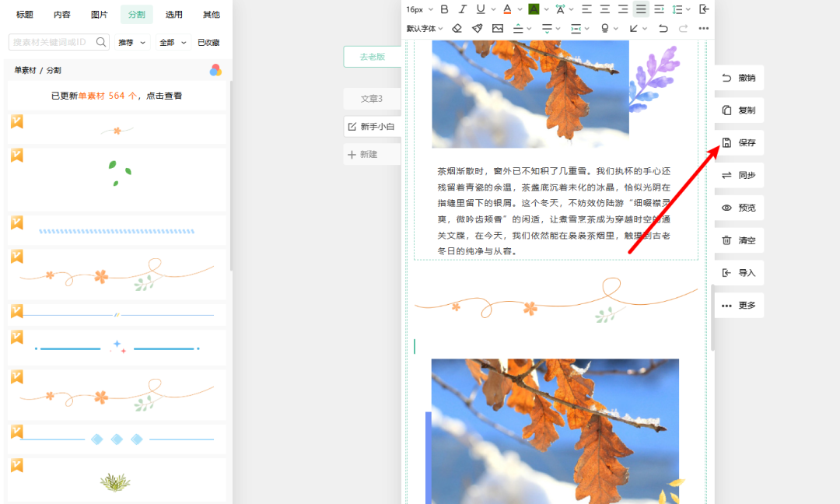Screen dimensions: 840x504
Task: Select the format painter brush icon
Action: click(477, 29)
